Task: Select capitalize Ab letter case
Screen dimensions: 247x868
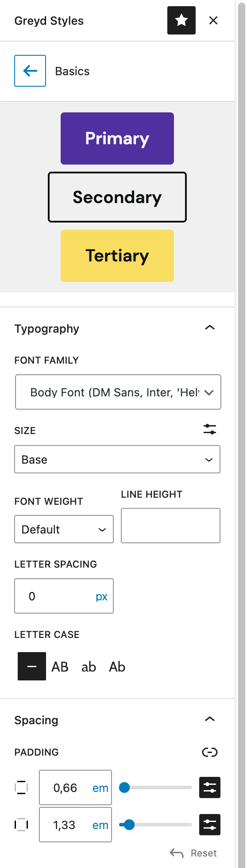Action: tap(117, 667)
